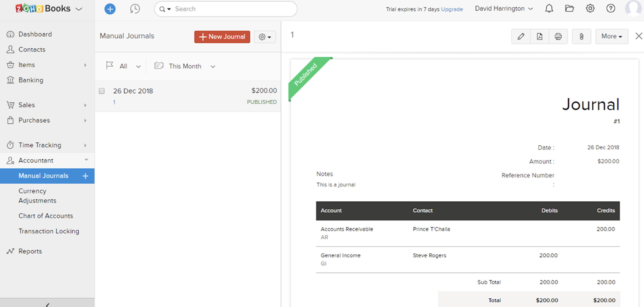Viewport: 644px width, 307px height.
Task: Check the 26 Dec 2018 journal checkbox
Action: click(x=102, y=91)
